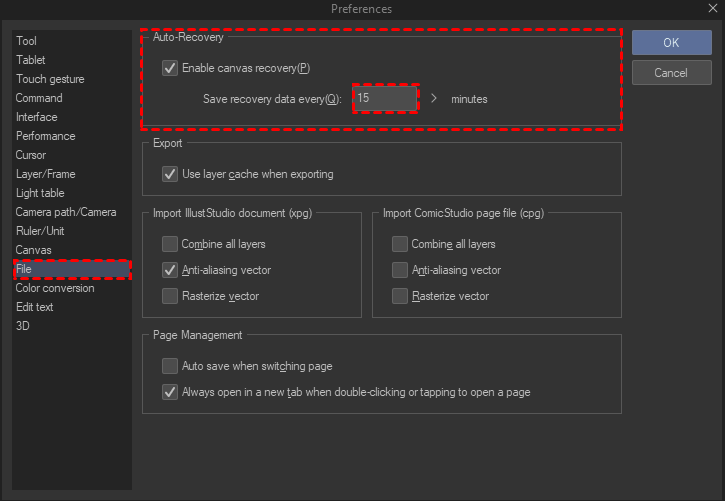Enable Rasterize vector for ComicStudio import
725x501 pixels.
click(x=400, y=296)
